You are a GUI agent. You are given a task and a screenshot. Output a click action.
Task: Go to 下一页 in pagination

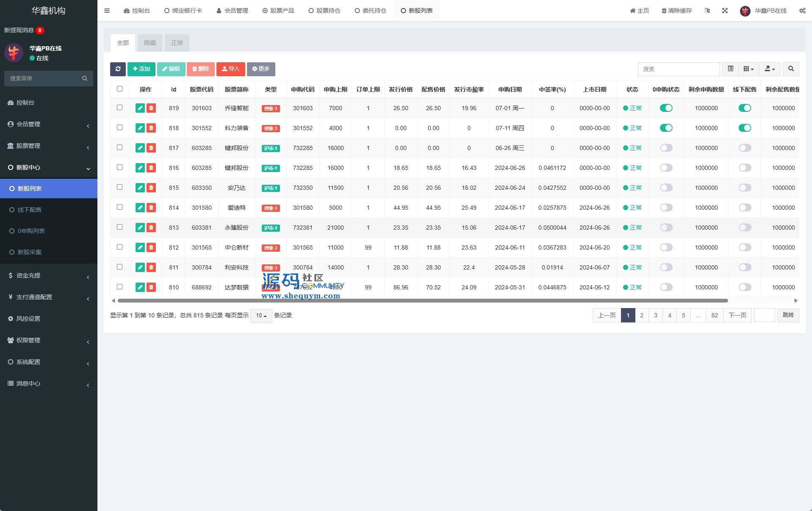point(737,315)
